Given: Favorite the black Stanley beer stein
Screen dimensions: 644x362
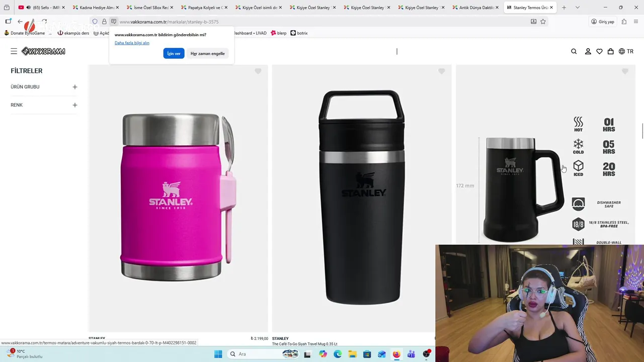Looking at the screenshot, I should point(625,71).
